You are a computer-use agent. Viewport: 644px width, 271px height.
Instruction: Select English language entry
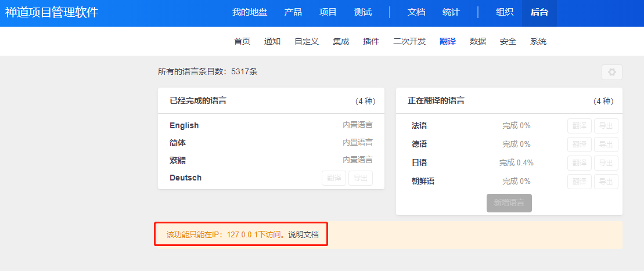184,126
